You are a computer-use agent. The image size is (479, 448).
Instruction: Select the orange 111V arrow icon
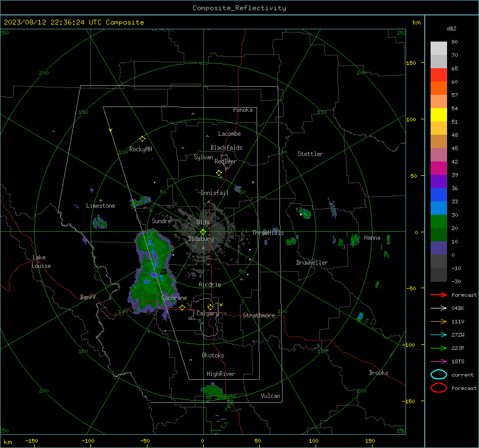click(x=439, y=321)
